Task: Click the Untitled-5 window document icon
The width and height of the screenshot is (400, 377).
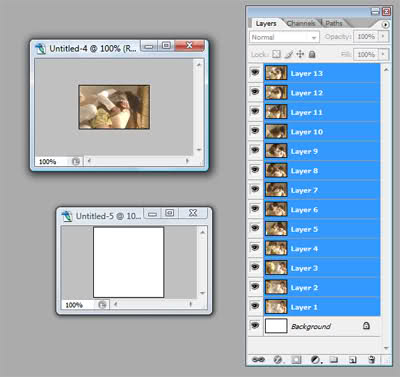Action: pyautogui.click(x=67, y=216)
